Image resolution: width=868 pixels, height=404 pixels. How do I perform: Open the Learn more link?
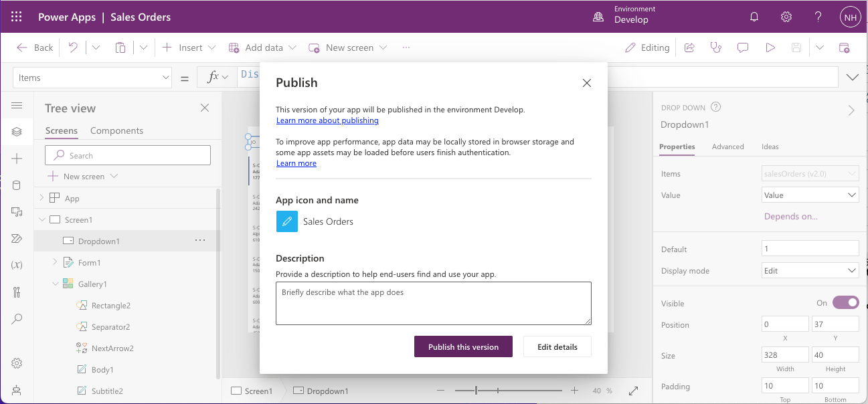[x=296, y=163]
